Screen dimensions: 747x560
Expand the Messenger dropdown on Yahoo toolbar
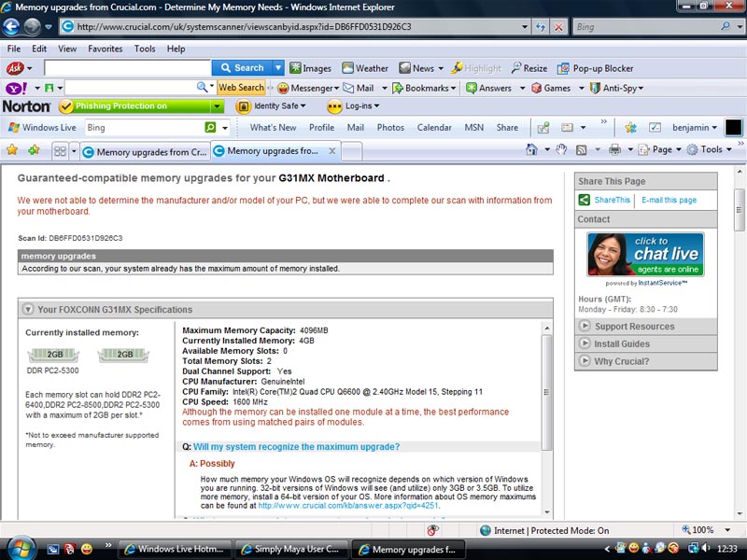[336, 88]
